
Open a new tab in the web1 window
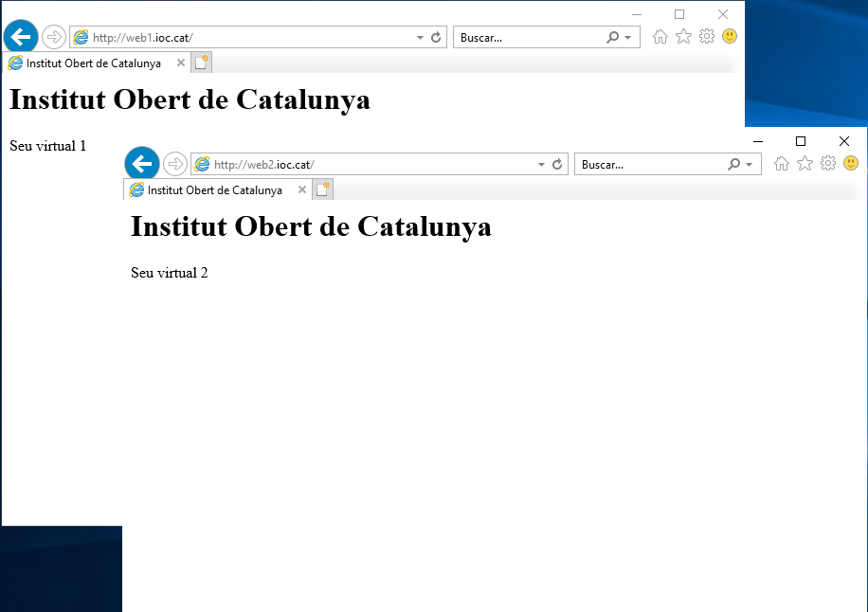coord(202,63)
